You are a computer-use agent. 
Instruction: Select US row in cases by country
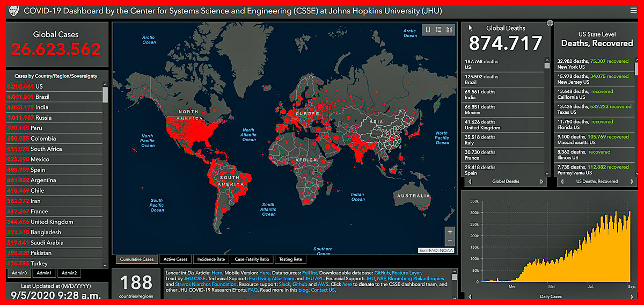tap(54, 86)
